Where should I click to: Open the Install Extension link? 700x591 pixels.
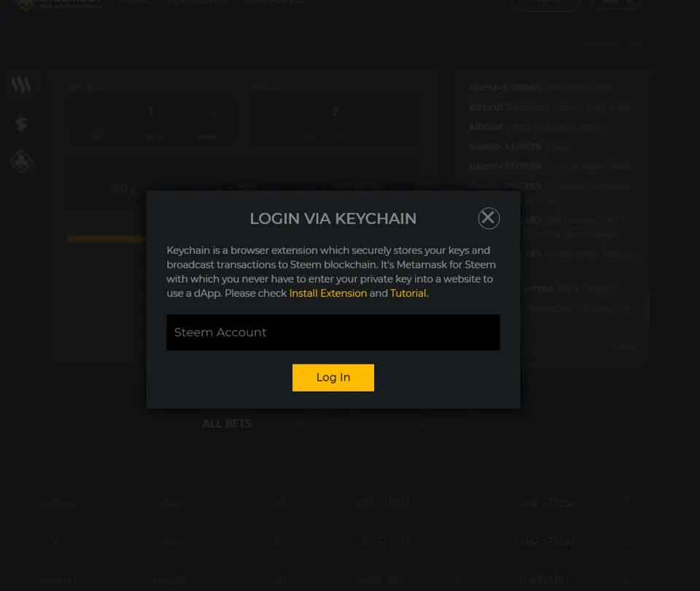click(x=328, y=293)
